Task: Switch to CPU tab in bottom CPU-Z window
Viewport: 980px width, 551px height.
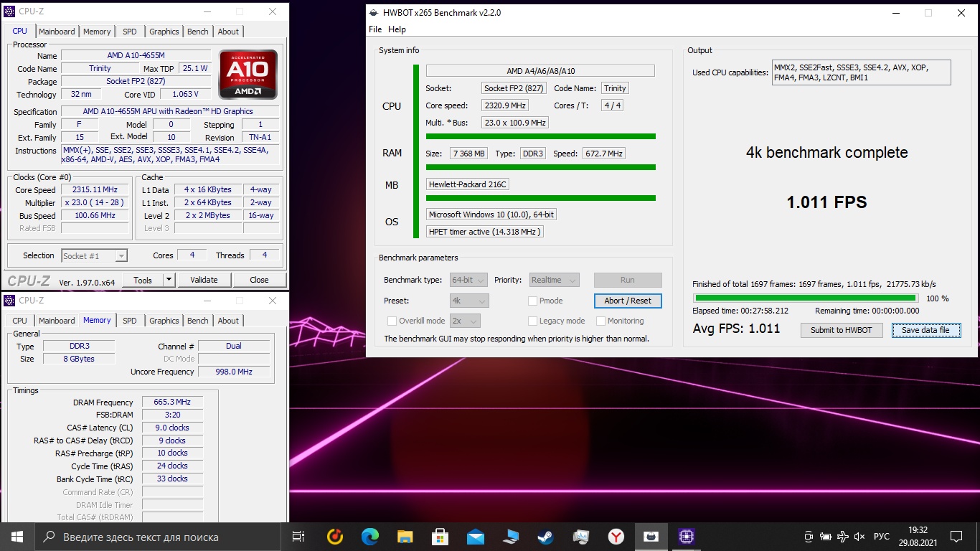Action: (x=20, y=321)
